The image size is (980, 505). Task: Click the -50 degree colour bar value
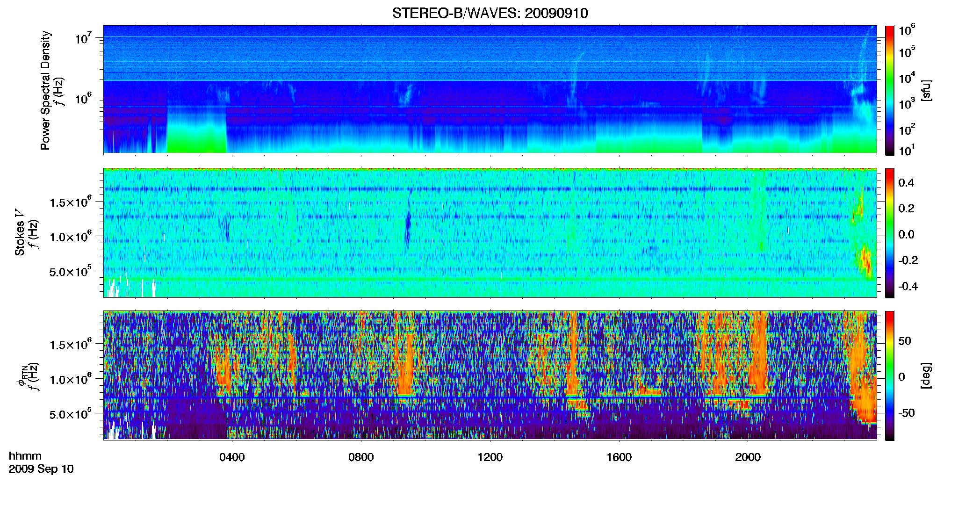[x=907, y=413]
